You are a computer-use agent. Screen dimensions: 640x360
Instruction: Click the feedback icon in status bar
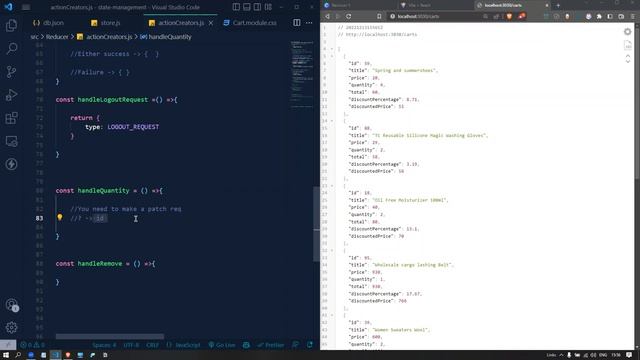point(296,345)
